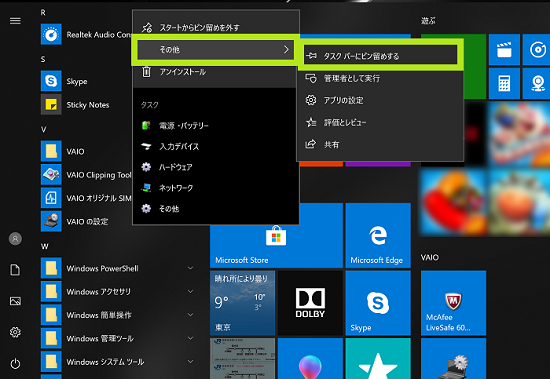Open the Paint 3D tile
Viewport: 550px width, 379px height.
point(310,359)
